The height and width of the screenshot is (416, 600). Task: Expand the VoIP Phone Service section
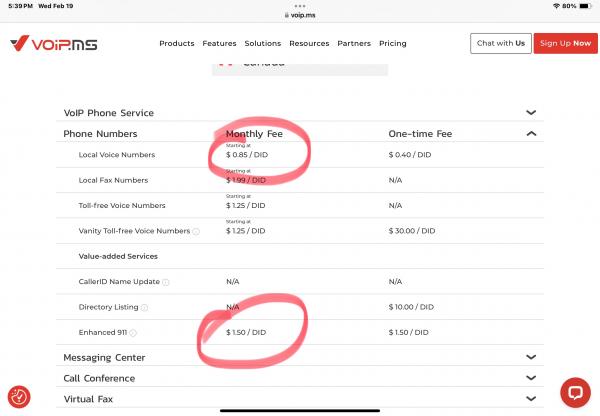click(531, 113)
